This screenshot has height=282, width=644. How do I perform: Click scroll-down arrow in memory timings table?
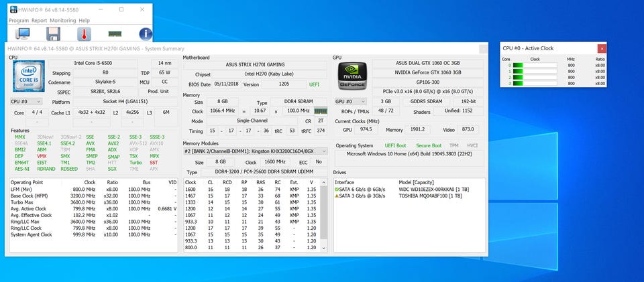click(x=324, y=248)
